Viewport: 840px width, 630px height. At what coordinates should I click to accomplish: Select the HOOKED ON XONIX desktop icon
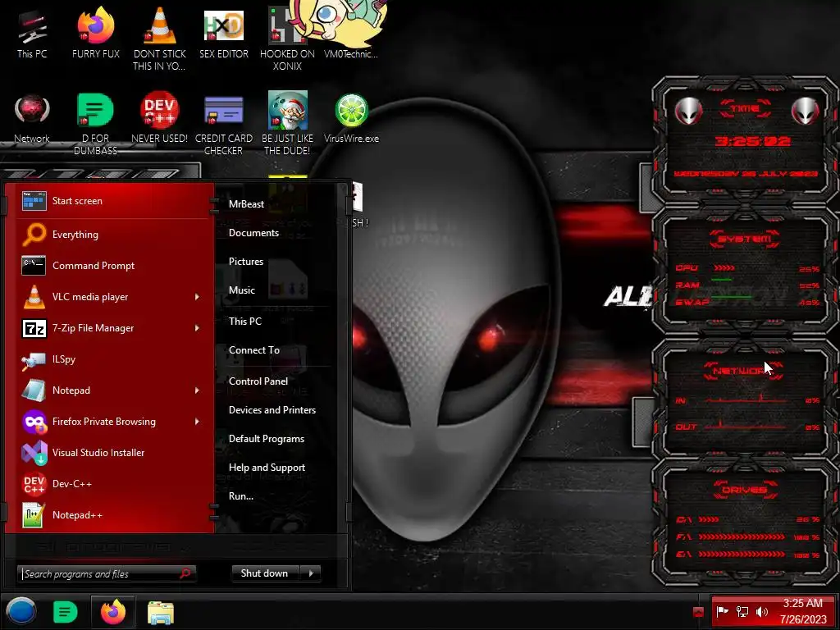(287, 39)
